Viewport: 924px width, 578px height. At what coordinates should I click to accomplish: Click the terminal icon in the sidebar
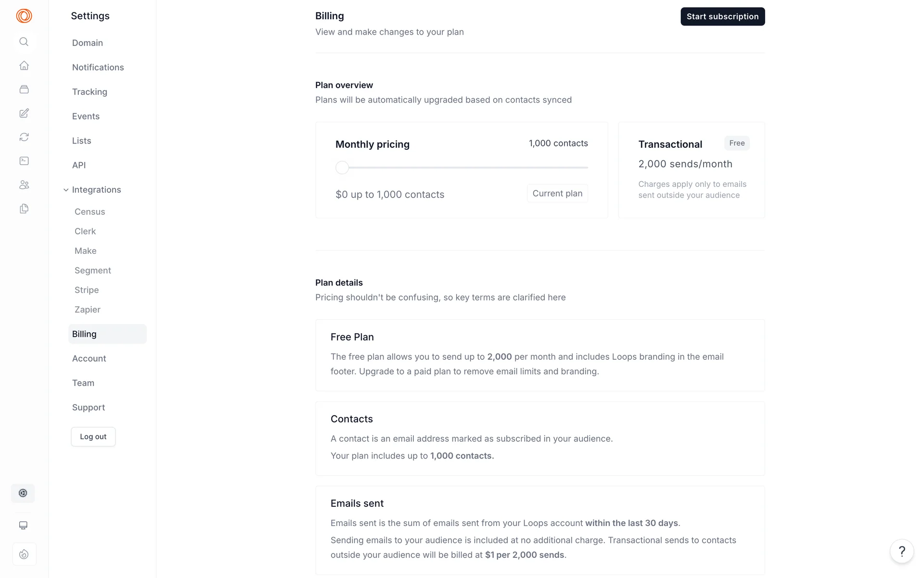tap(24, 161)
